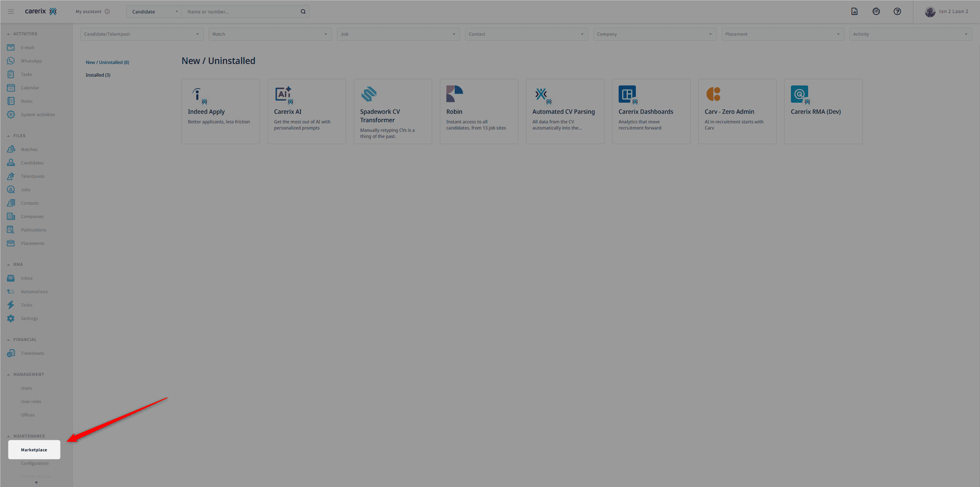Open the Company dropdown

point(655,34)
